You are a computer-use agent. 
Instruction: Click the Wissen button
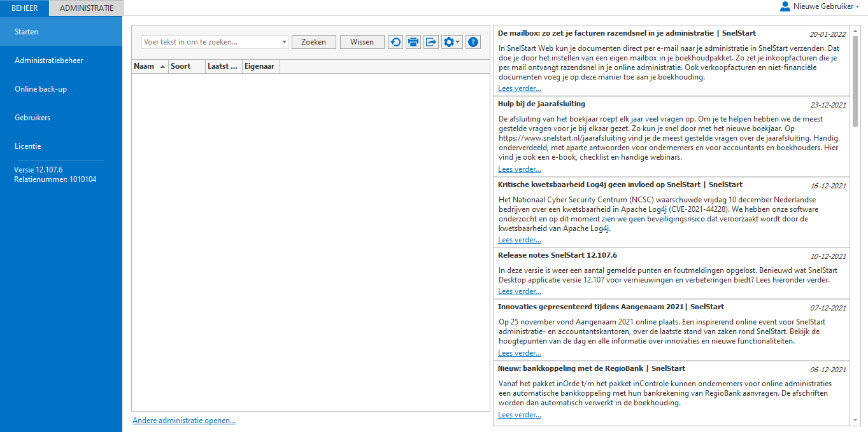tap(362, 42)
